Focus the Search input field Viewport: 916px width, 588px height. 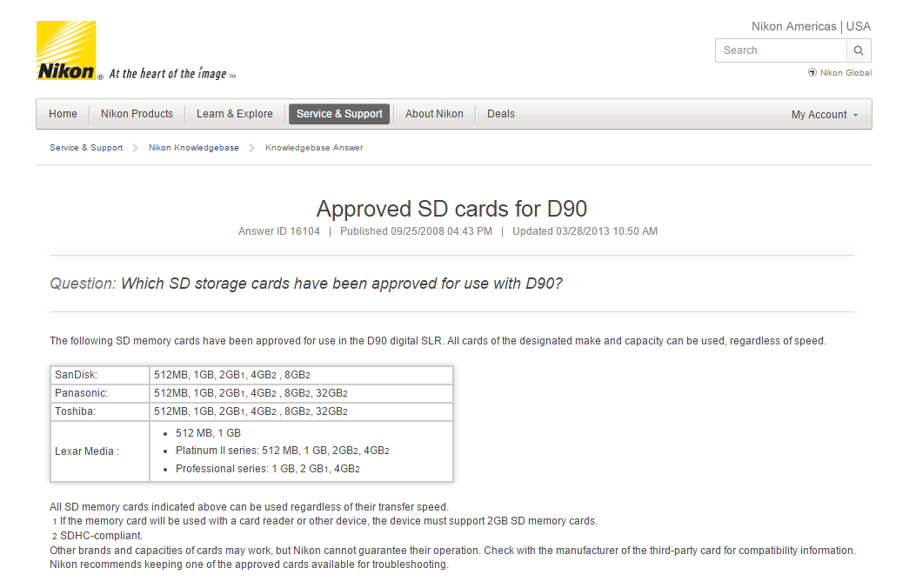coord(780,50)
